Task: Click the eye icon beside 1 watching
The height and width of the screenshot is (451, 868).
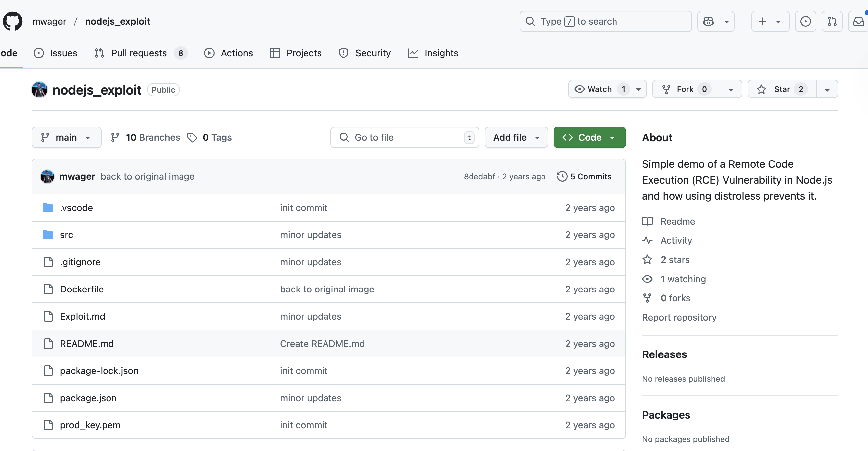Action: pos(647,279)
